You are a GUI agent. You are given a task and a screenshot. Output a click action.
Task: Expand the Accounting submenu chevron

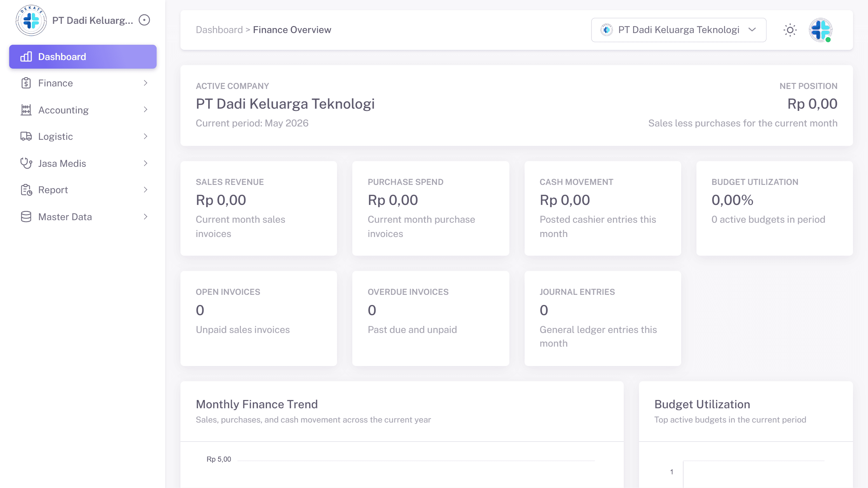tap(146, 110)
